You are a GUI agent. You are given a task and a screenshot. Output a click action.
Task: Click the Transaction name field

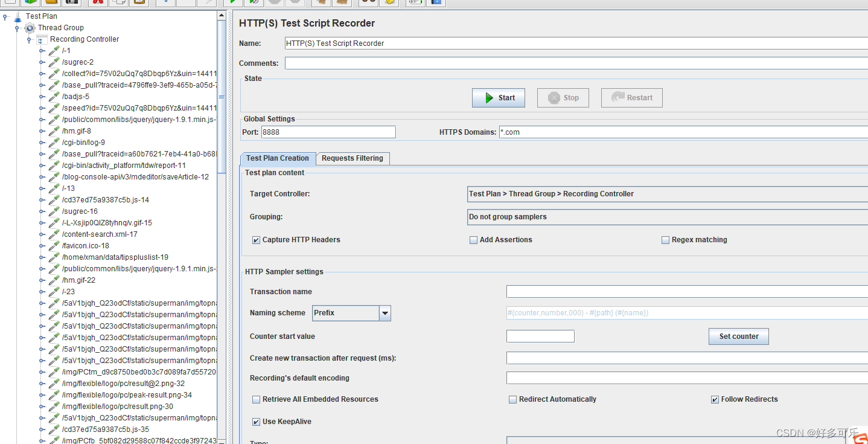[687, 292]
